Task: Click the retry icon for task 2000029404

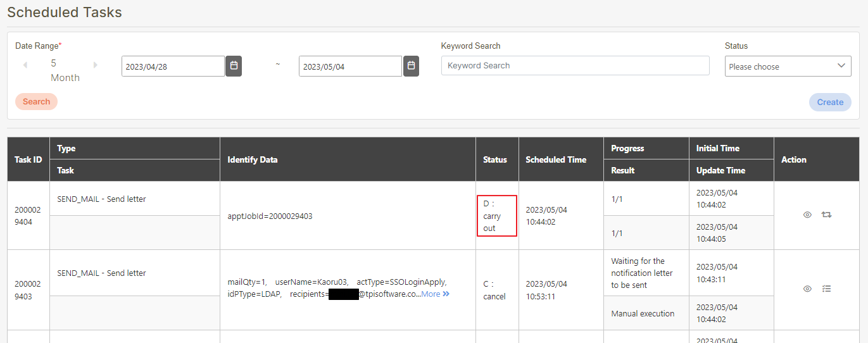Action: click(826, 215)
